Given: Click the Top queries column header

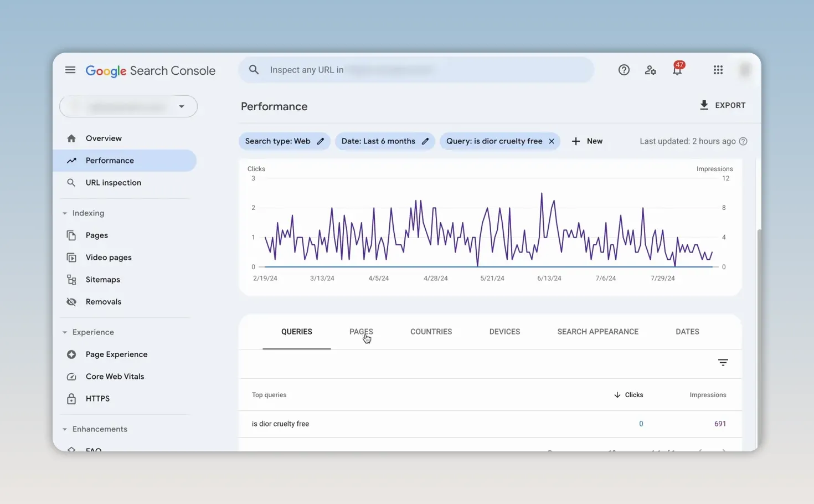Looking at the screenshot, I should tap(269, 395).
